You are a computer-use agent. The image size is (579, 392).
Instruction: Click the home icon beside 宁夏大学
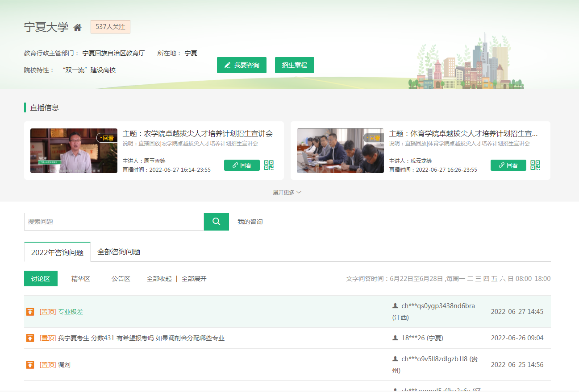pos(78,28)
